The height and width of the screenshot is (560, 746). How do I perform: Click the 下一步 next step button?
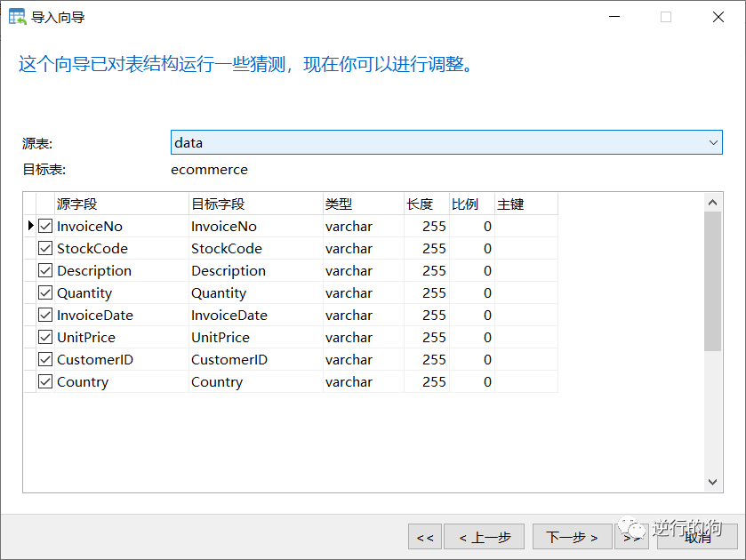[x=572, y=537]
